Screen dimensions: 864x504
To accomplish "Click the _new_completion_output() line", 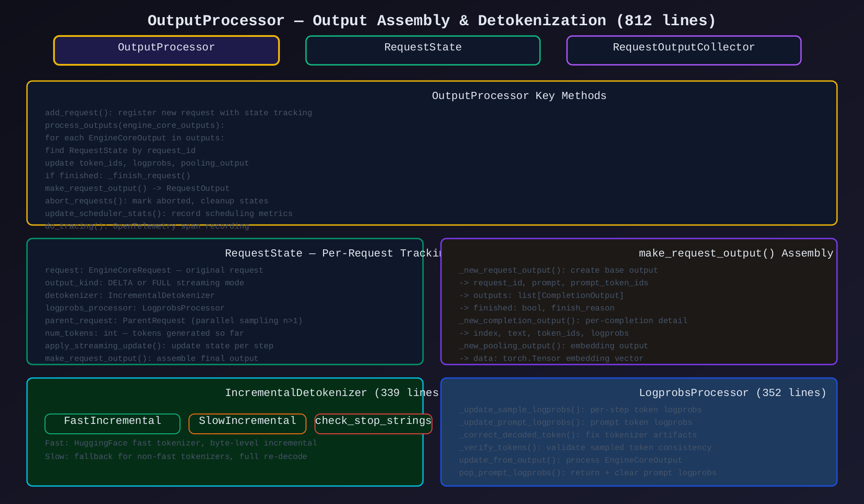I will [x=573, y=321].
